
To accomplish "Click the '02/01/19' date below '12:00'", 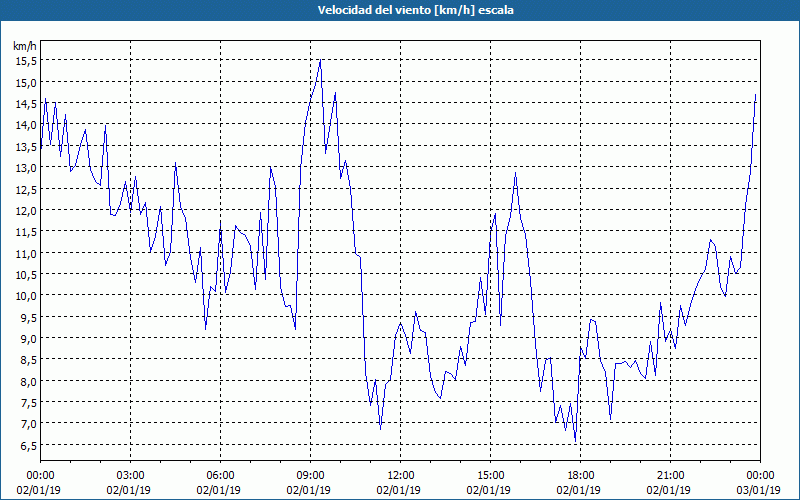I will [x=399, y=490].
